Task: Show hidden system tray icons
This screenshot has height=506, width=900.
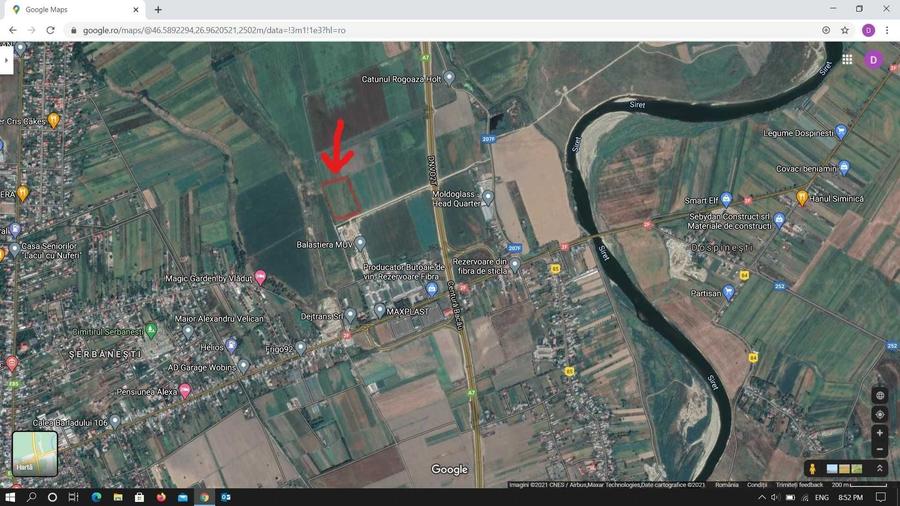Action: point(761,497)
